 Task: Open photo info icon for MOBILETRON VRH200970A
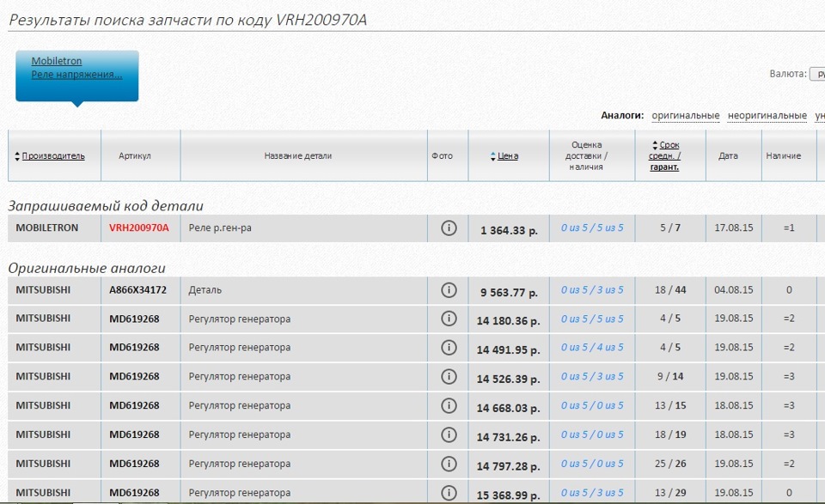449,228
